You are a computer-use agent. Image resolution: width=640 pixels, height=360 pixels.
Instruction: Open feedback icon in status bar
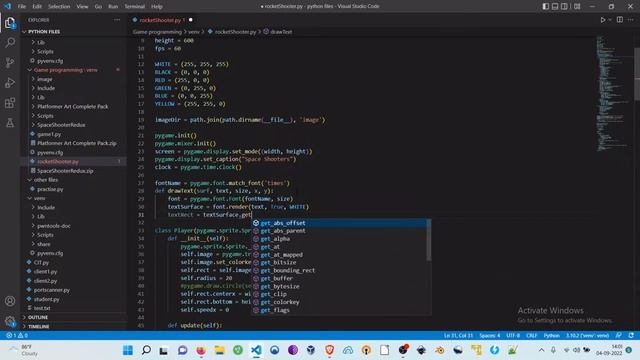[619, 335]
